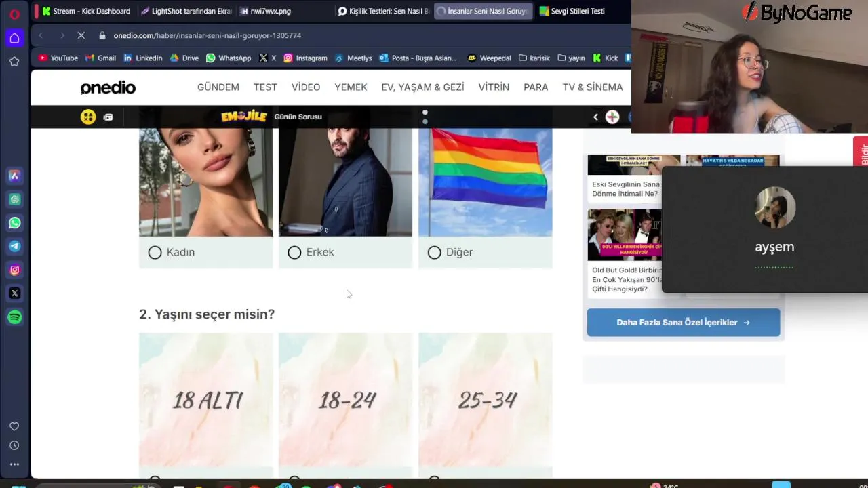This screenshot has height=488, width=868.
Task: Select the Diğer radio option
Action: tap(435, 252)
